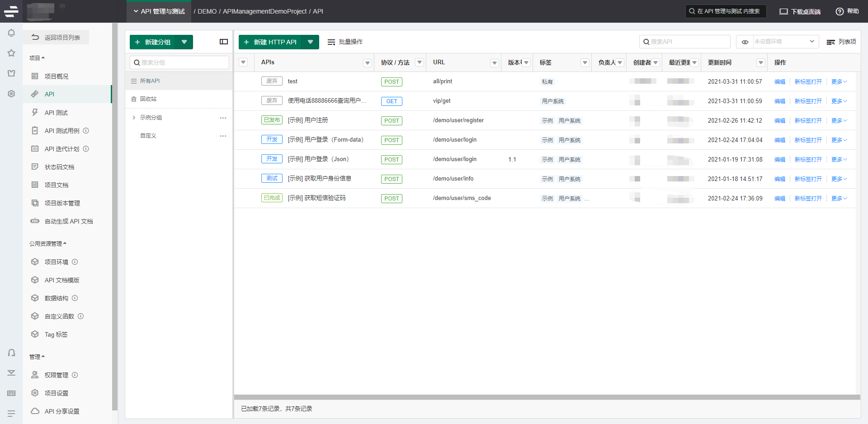Click the horizontal scrollbar under table
Screen dimensions: 868x424
[547, 397]
